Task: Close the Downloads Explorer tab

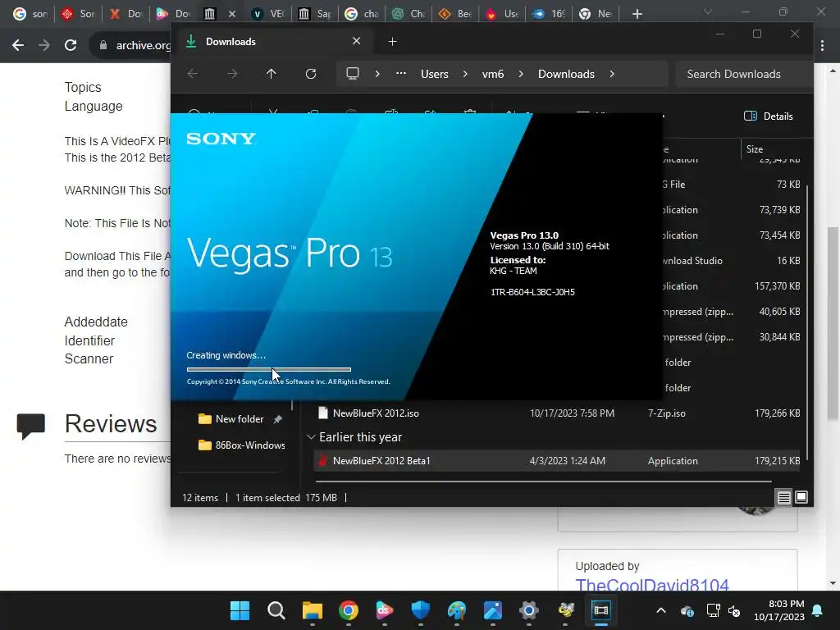Action: click(356, 41)
